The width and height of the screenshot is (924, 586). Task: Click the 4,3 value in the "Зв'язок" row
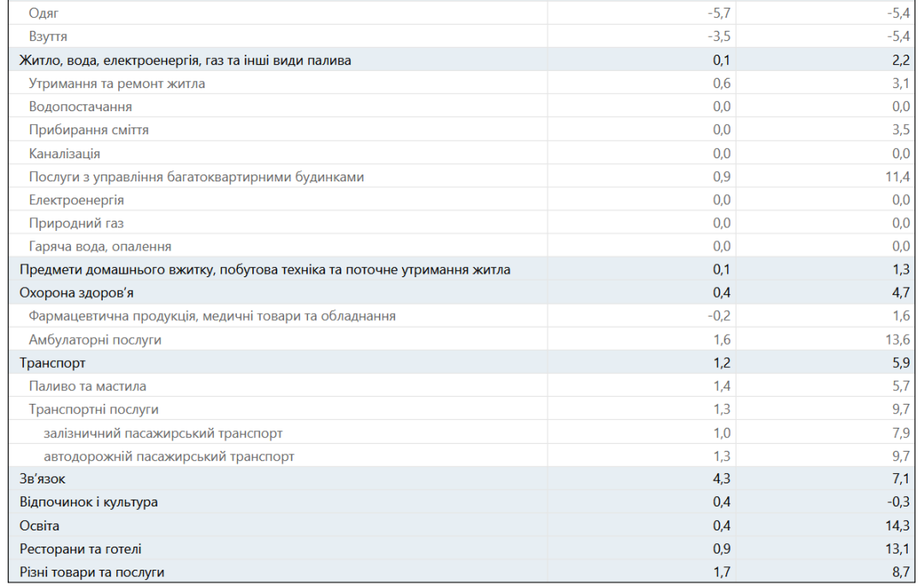(721, 479)
